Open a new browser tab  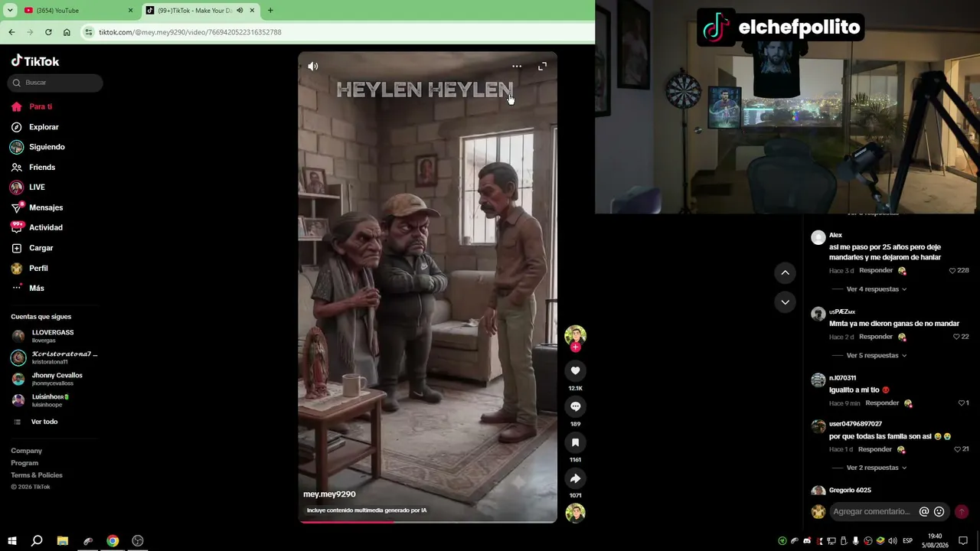click(x=270, y=11)
